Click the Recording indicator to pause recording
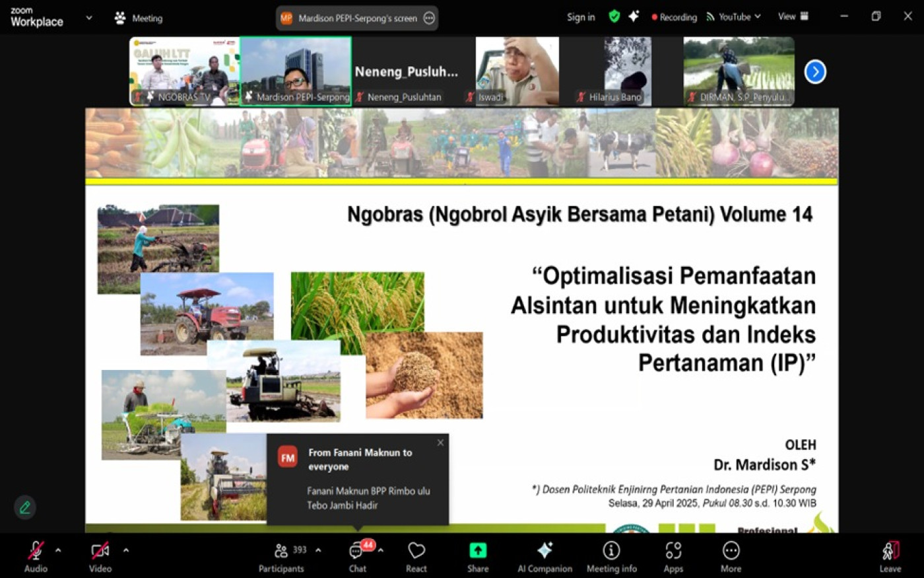The width and height of the screenshot is (924, 578). [x=673, y=17]
